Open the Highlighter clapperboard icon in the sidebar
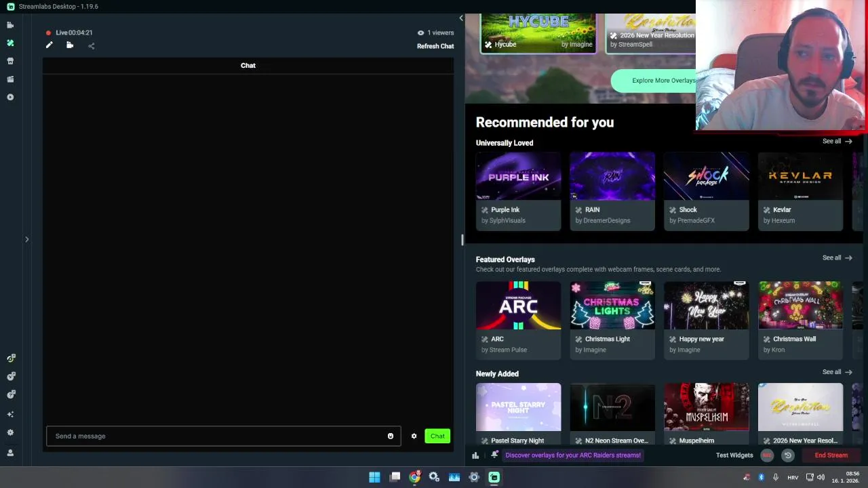Screen dimensions: 868x488 click(10, 79)
